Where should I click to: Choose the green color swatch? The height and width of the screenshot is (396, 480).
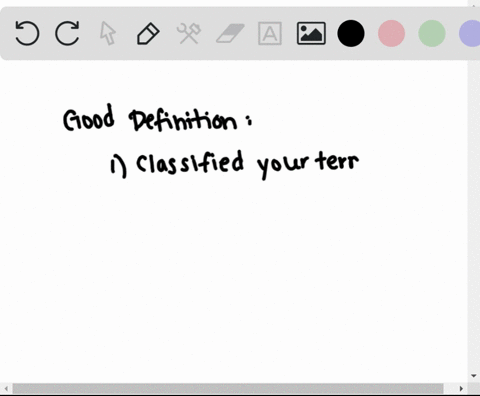[x=432, y=33]
